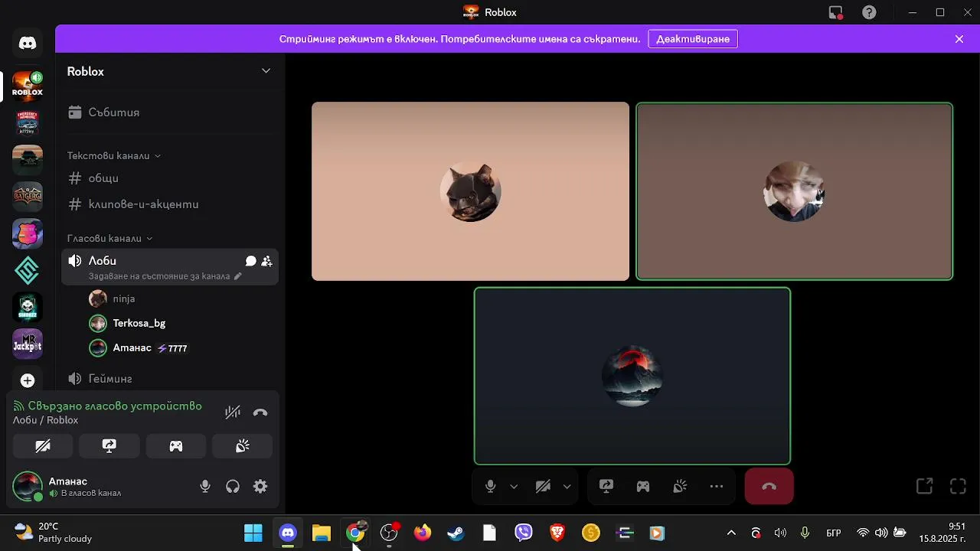Dismiss the streamer mode banner
980x551 pixels.
959,39
